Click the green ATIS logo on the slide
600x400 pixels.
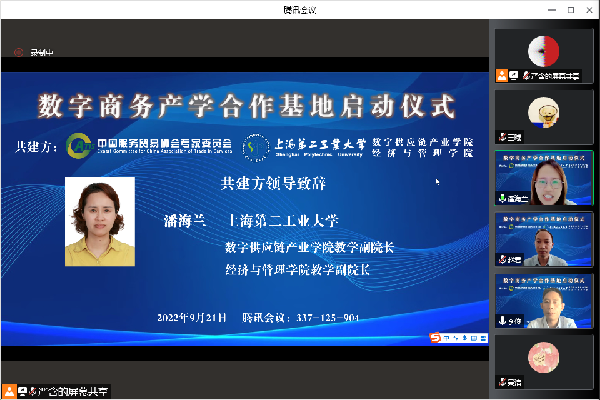(80, 145)
